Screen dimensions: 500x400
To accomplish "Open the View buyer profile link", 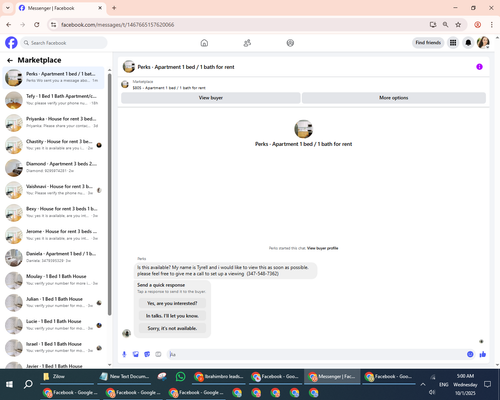I will tap(322, 248).
